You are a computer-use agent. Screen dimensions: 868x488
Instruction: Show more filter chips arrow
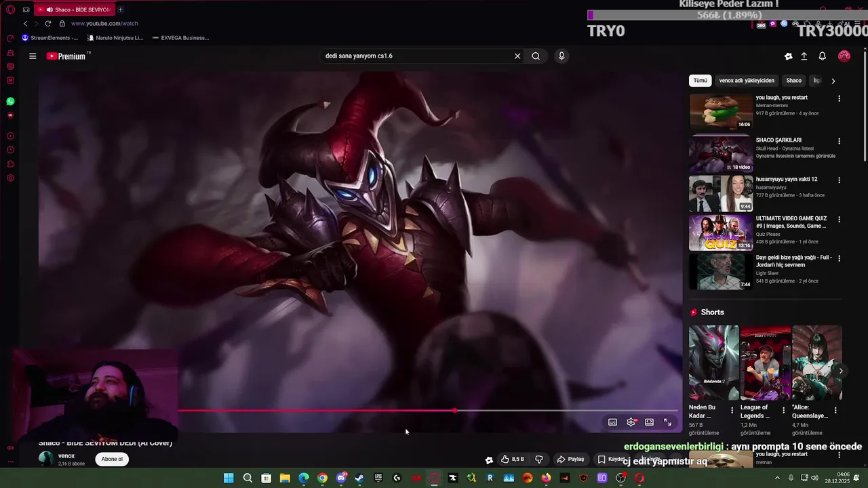833,81
